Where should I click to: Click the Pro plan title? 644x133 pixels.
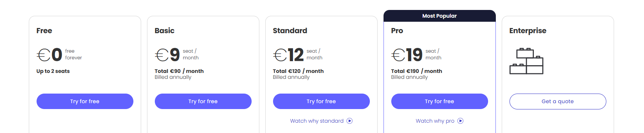click(397, 31)
